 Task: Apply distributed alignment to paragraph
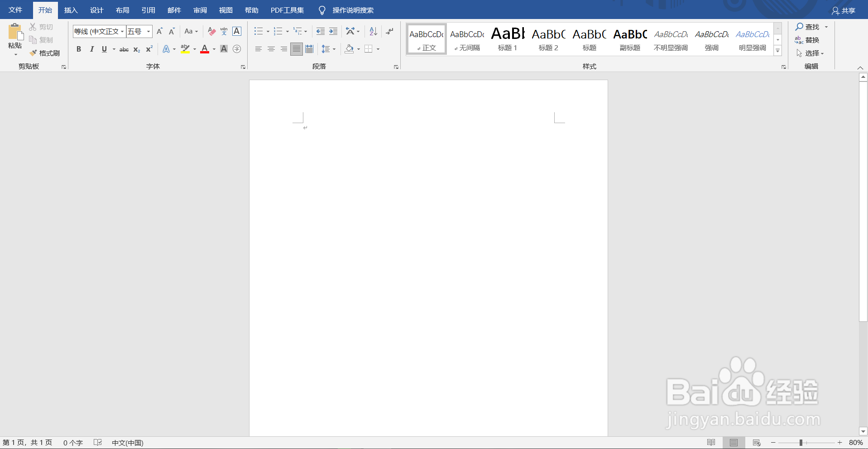pyautogui.click(x=309, y=49)
